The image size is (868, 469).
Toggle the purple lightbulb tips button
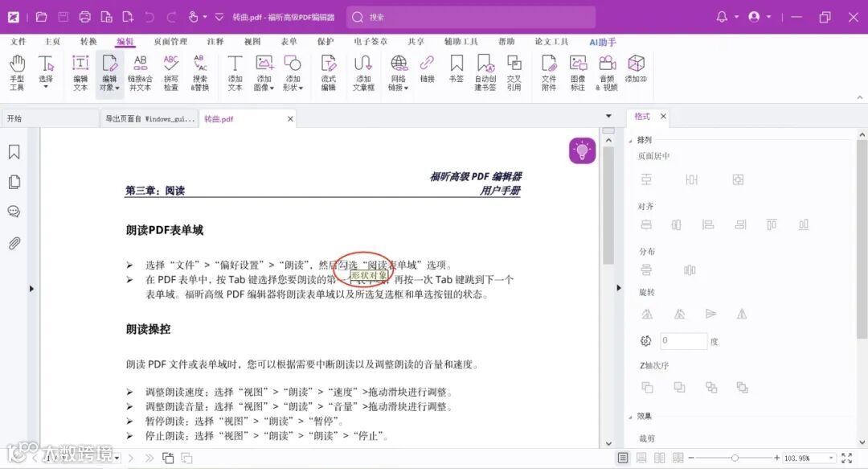(x=582, y=150)
